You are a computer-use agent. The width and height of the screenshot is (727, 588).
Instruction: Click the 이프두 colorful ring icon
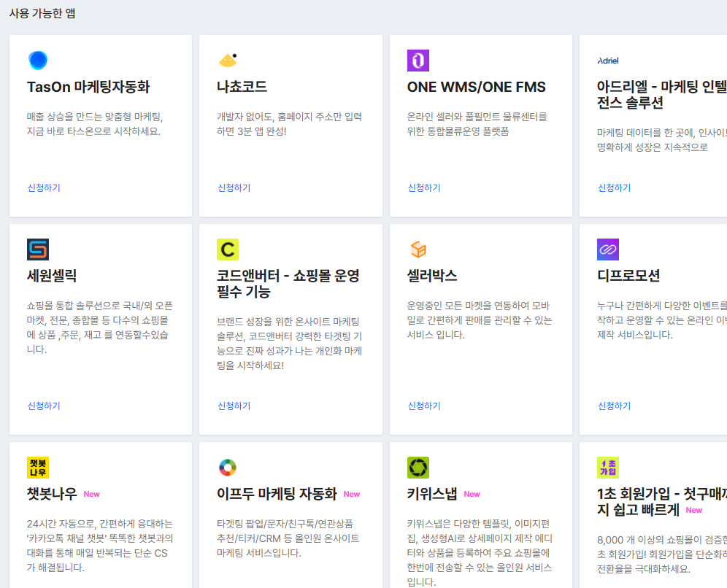click(228, 468)
